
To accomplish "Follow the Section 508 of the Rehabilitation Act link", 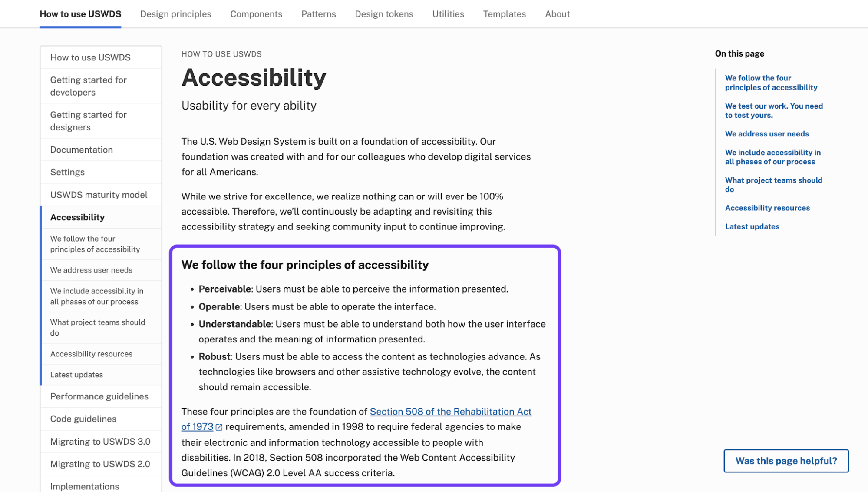I will point(450,412).
